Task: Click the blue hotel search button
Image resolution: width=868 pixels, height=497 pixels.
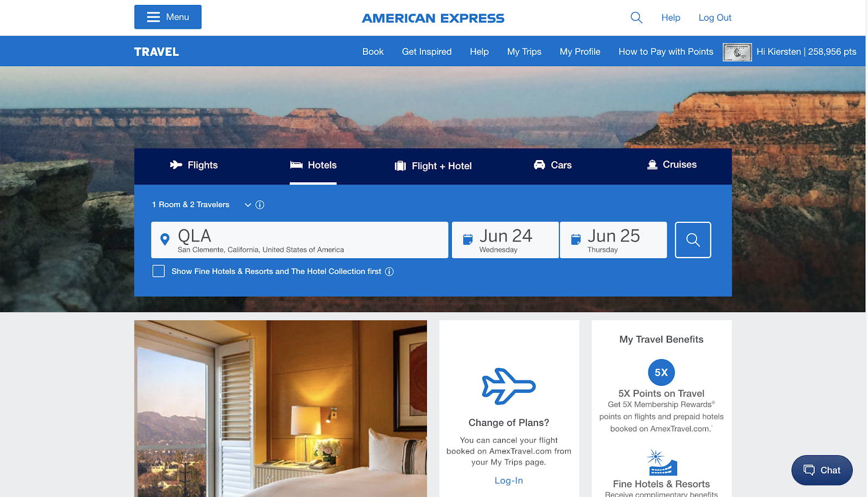Action: click(x=693, y=240)
